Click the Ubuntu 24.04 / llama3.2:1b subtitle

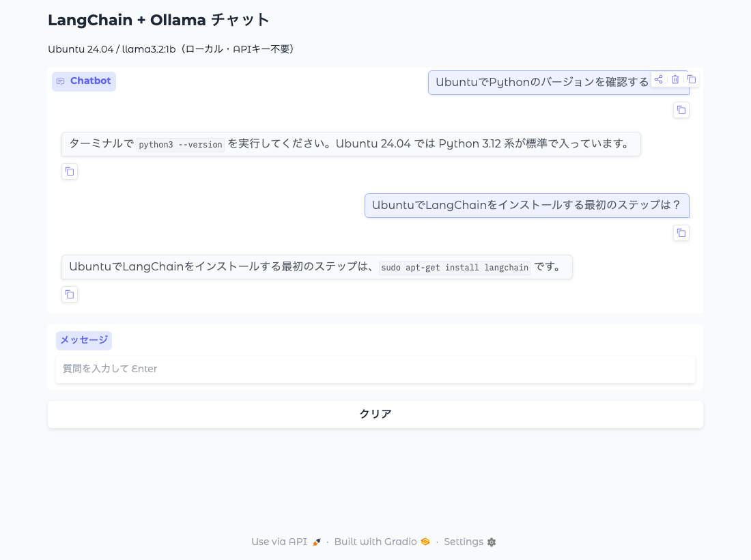point(171,49)
